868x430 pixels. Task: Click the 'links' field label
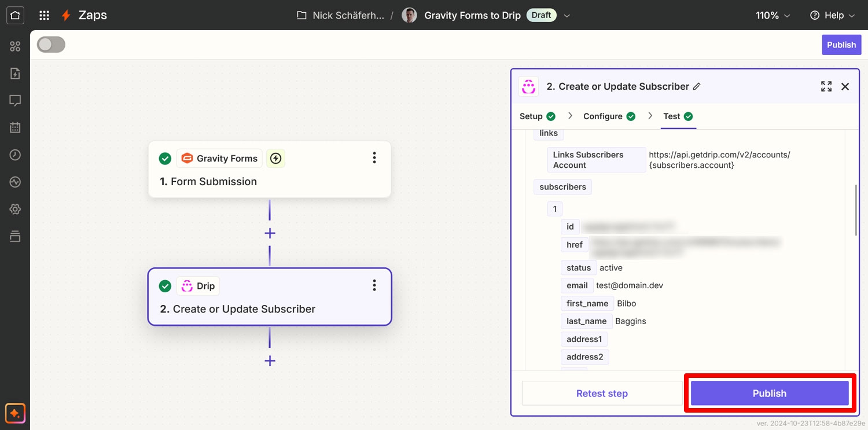549,133
